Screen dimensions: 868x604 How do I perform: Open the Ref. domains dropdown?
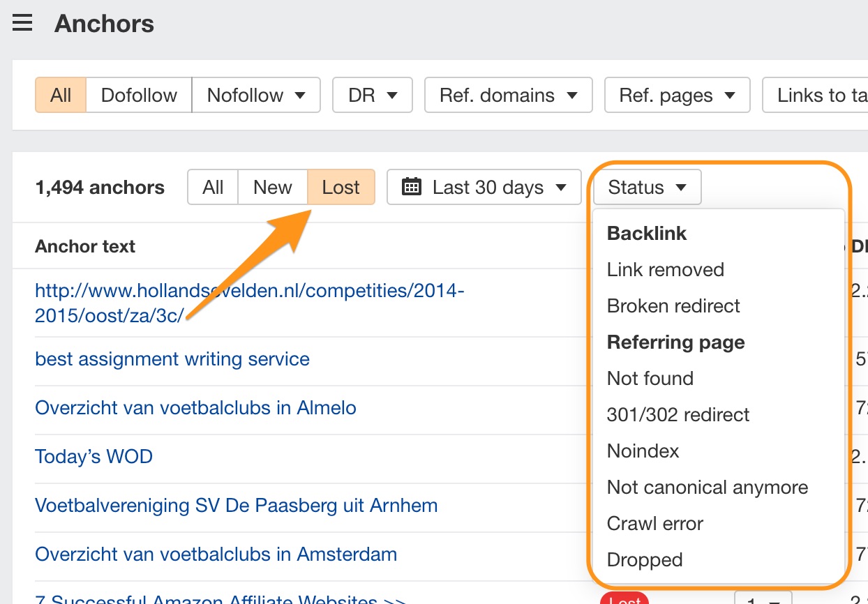pyautogui.click(x=508, y=95)
